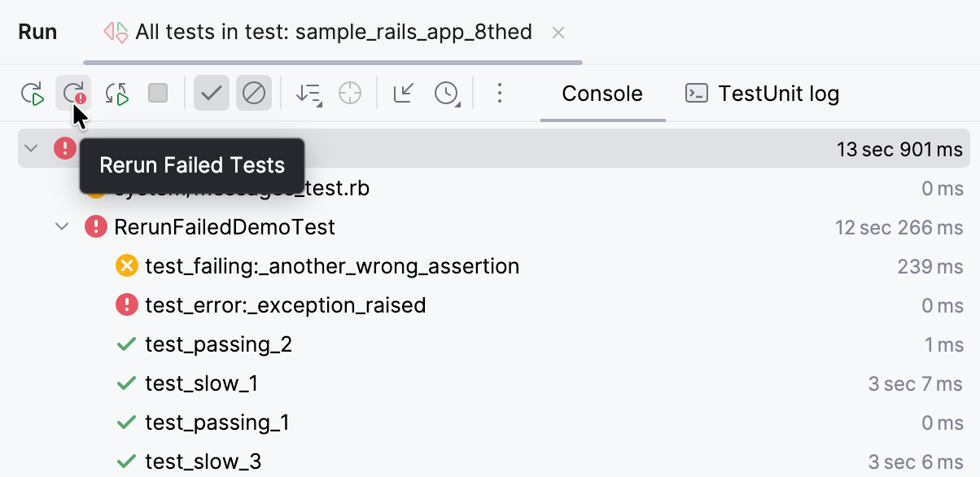Click red error icon of test_error

pyautogui.click(x=127, y=305)
